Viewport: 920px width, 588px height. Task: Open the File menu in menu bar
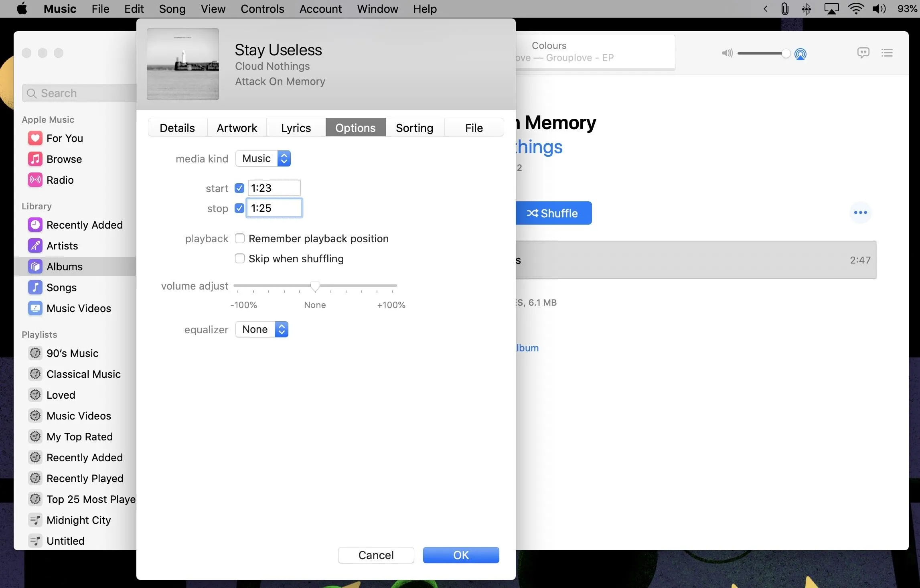click(100, 9)
